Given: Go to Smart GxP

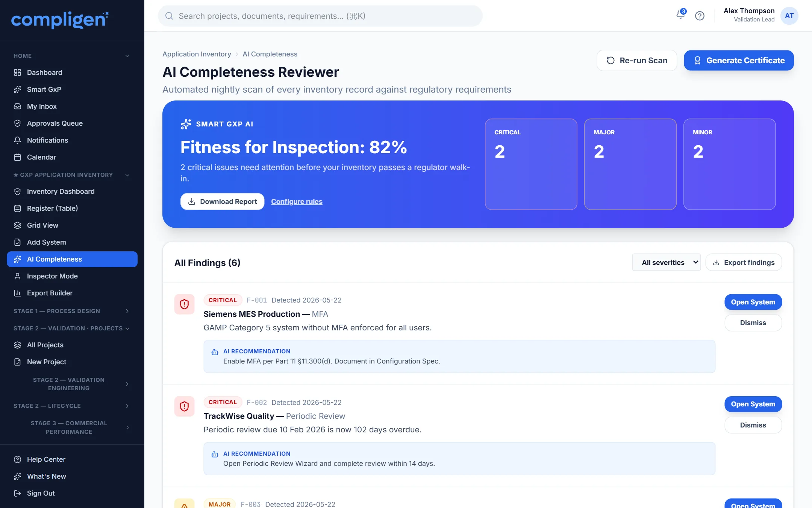Looking at the screenshot, I should (x=72, y=89).
